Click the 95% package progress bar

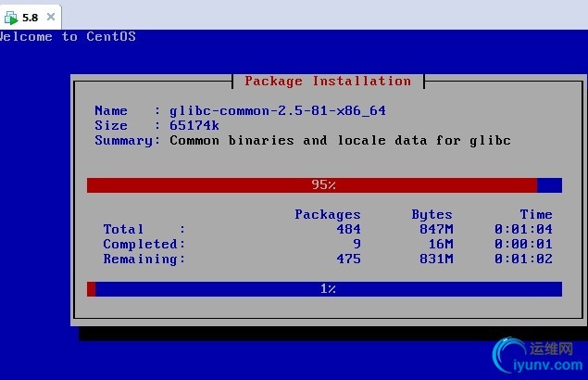pyautogui.click(x=324, y=185)
